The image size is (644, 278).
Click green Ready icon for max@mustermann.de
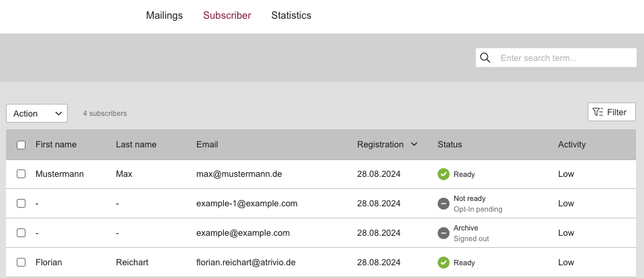click(443, 174)
